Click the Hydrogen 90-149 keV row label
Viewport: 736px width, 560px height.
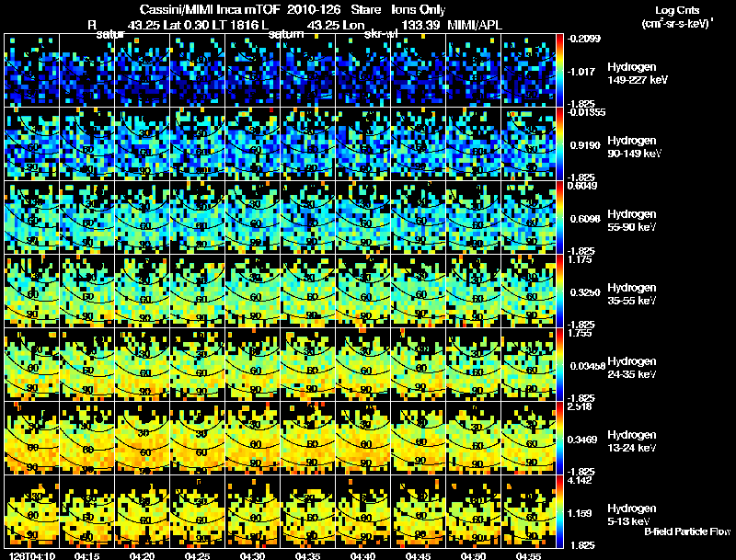(634, 147)
